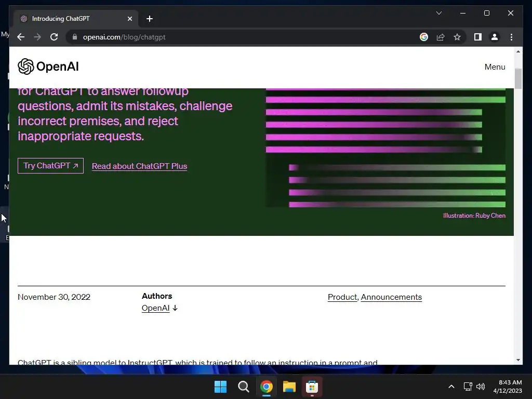Open the side panel icon
The width and height of the screenshot is (532, 399).
[478, 37]
